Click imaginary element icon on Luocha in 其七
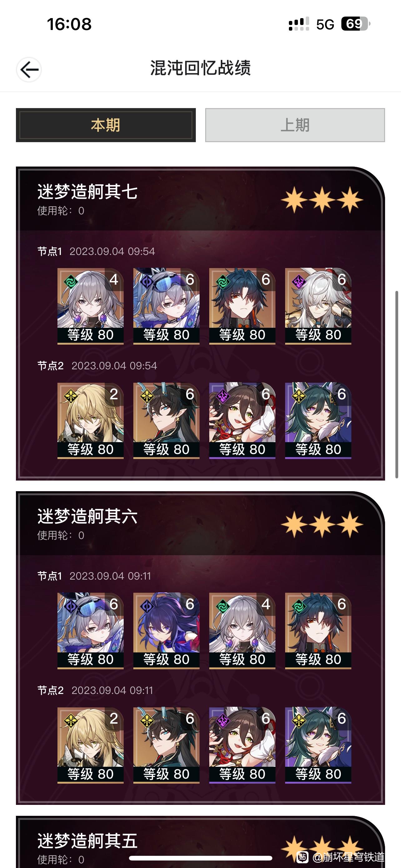The width and height of the screenshot is (401, 868). [x=71, y=396]
